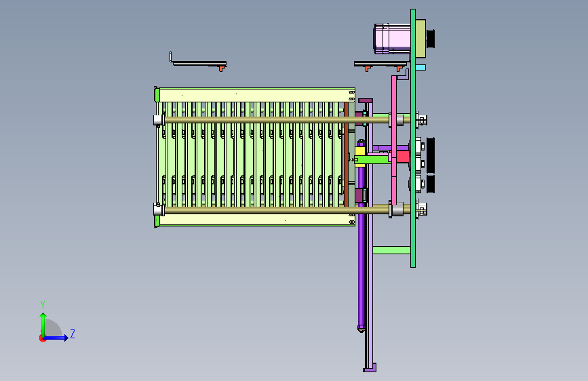This screenshot has width=588, height=381.
Task: Pick the large black middle pulley
Action: [x=431, y=156]
